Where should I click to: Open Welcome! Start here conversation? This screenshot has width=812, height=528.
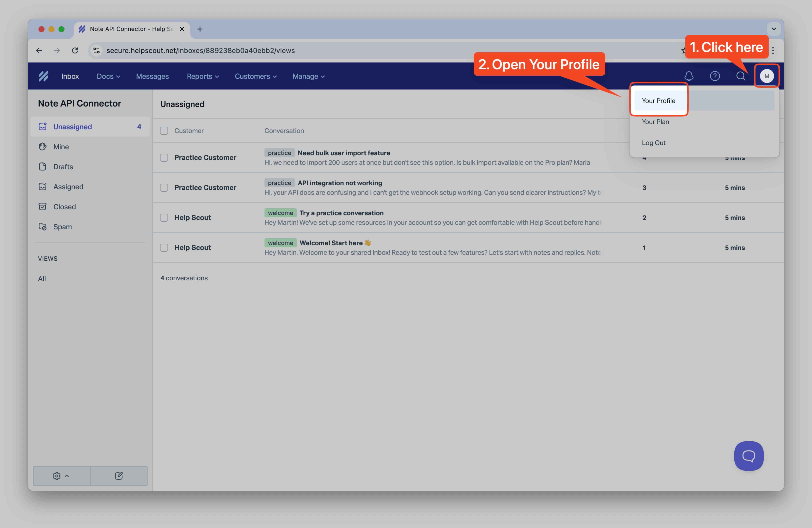tap(335, 243)
